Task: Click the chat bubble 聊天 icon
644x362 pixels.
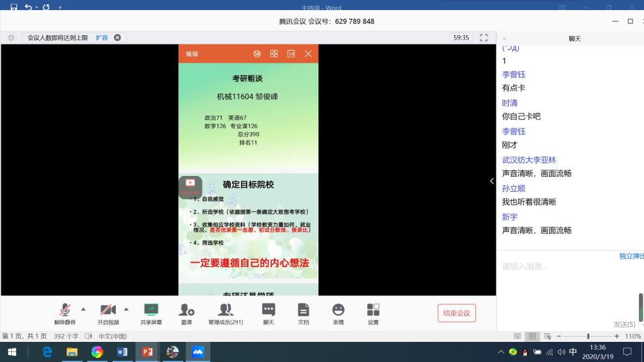Action: [269, 312]
